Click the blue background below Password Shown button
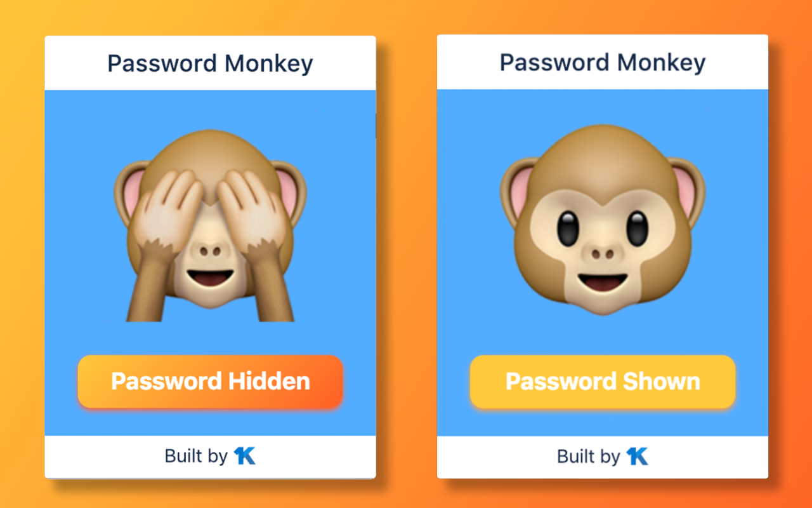The width and height of the screenshot is (812, 508). click(603, 422)
